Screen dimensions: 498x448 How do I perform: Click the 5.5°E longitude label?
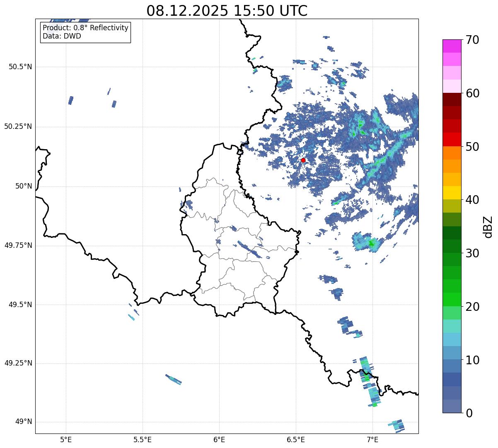pos(143,439)
